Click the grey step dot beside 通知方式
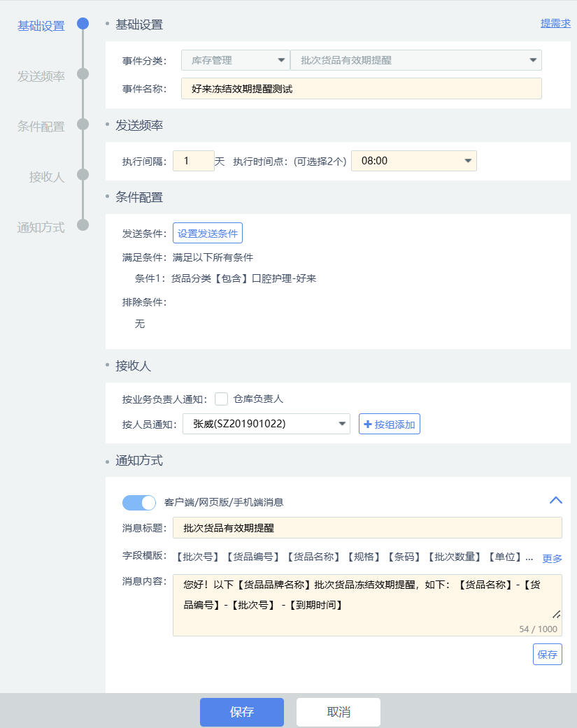This screenshot has width=577, height=728. click(83, 224)
